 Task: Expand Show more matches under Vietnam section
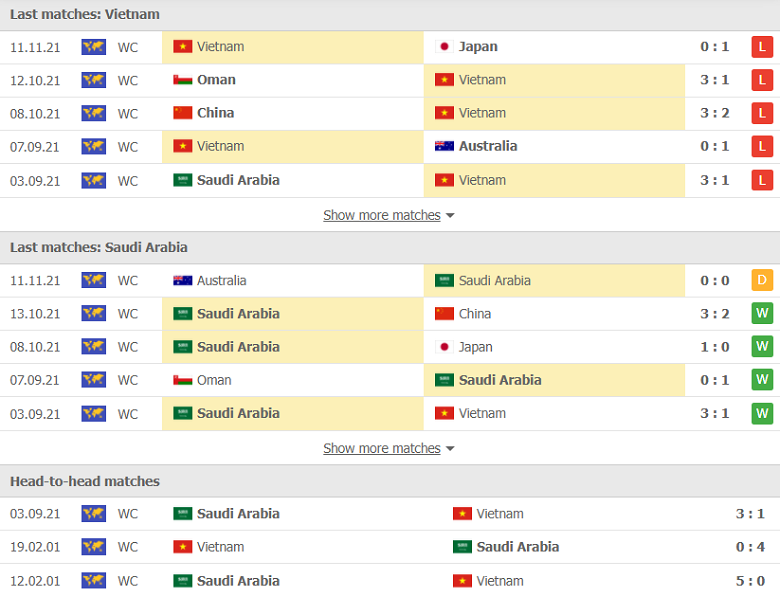[x=381, y=215]
